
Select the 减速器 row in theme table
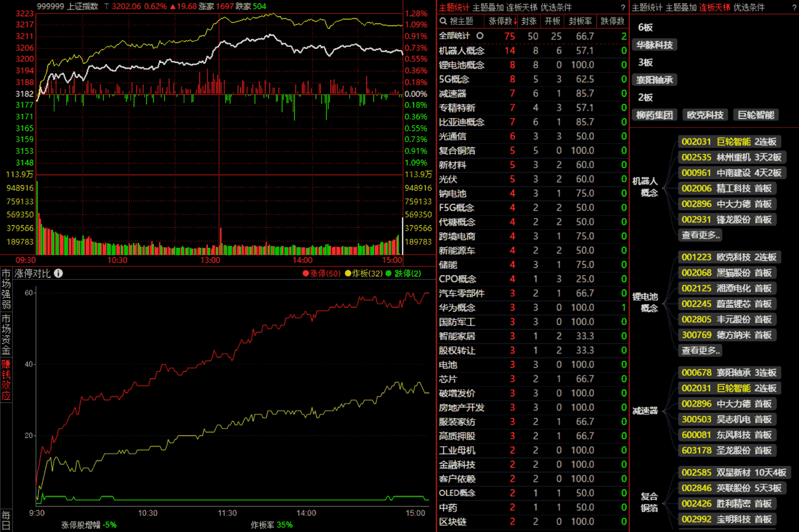click(532, 93)
